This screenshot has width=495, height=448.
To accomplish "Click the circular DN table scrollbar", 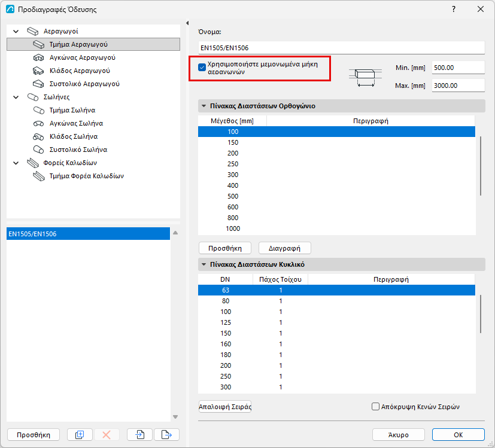I will pyautogui.click(x=481, y=314).
